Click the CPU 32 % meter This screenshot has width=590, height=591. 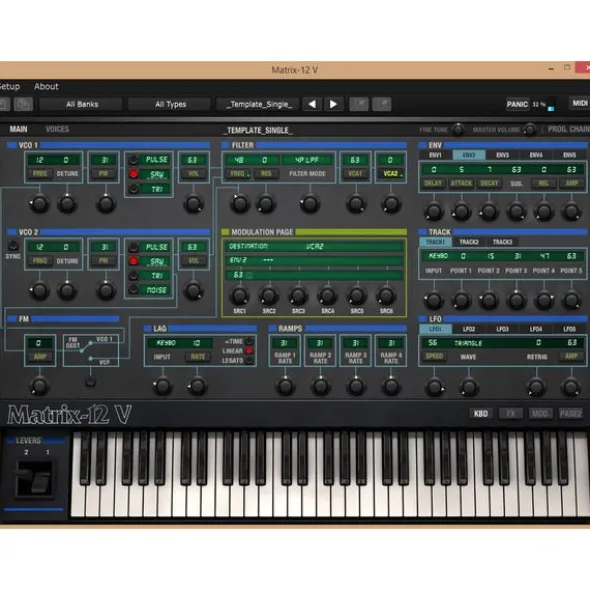point(543,105)
